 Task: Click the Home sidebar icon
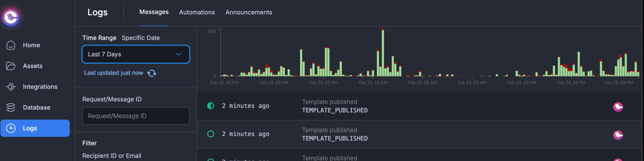(x=11, y=45)
